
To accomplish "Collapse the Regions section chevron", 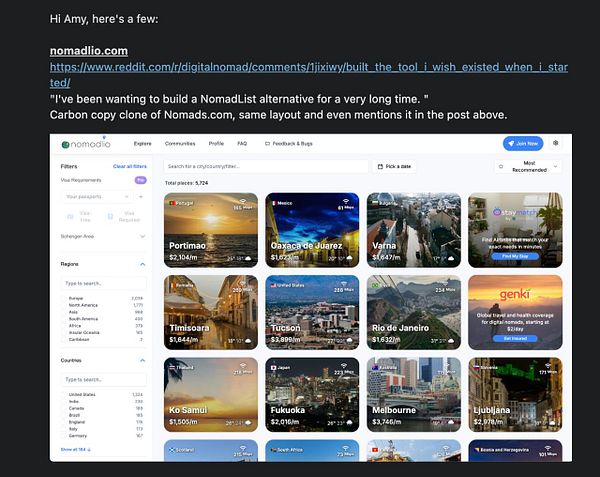I will [x=142, y=264].
